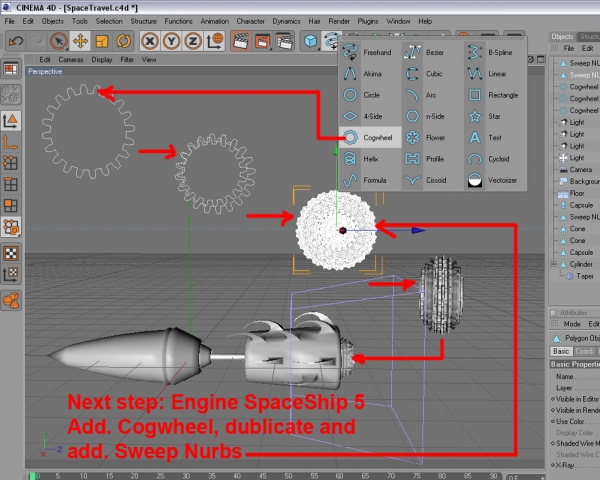Choose Linear spline
The width and height of the screenshot is (600, 480).
coord(495,73)
